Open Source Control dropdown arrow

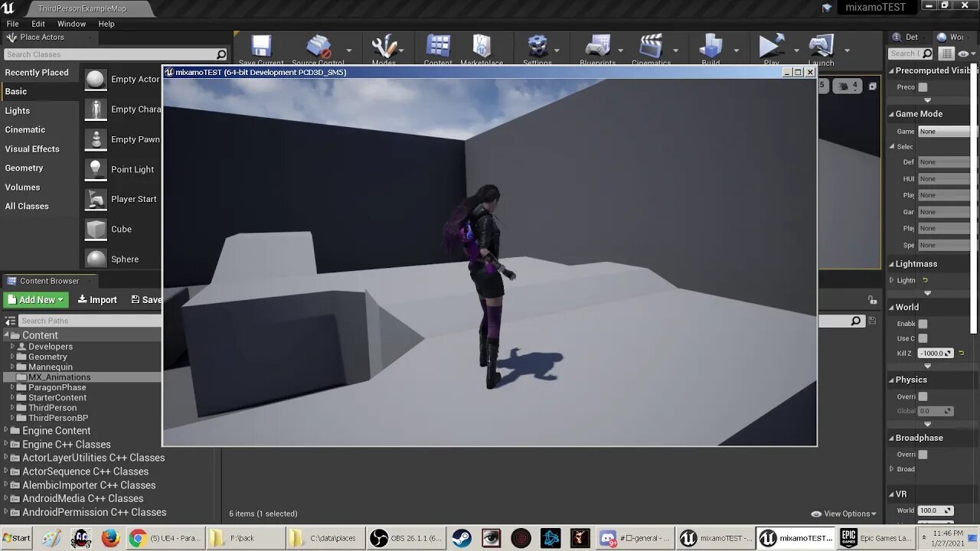(x=349, y=51)
